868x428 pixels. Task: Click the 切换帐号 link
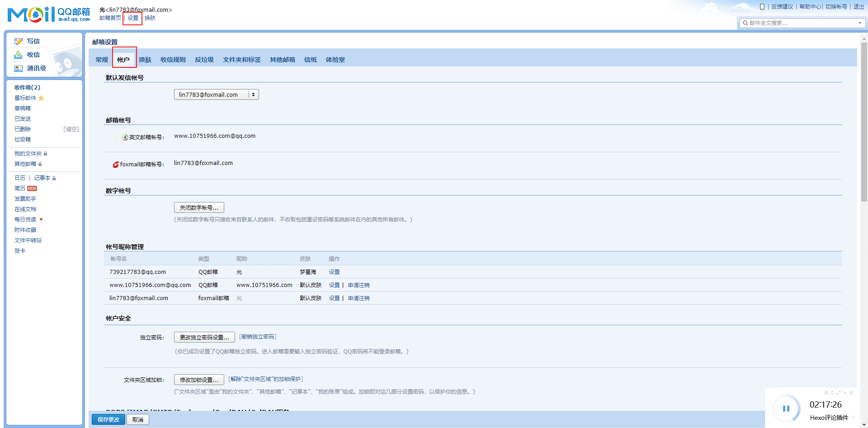836,7
